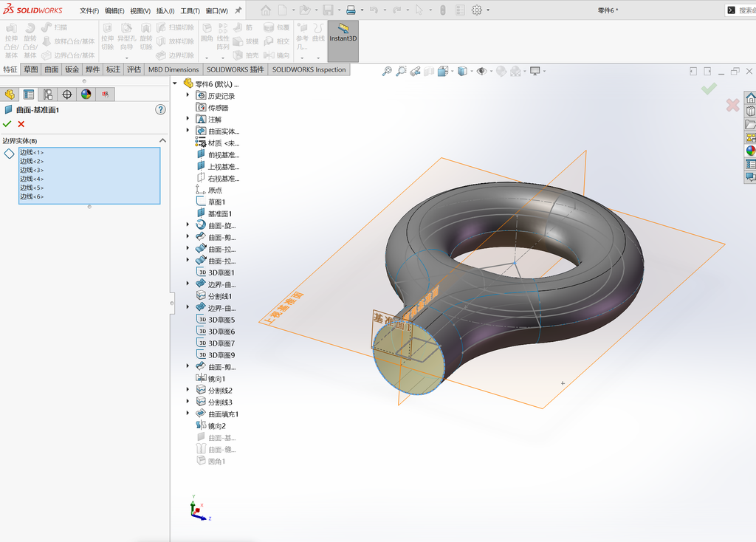Open the dropdown arrow beside Save
756x542 pixels.
(x=339, y=10)
